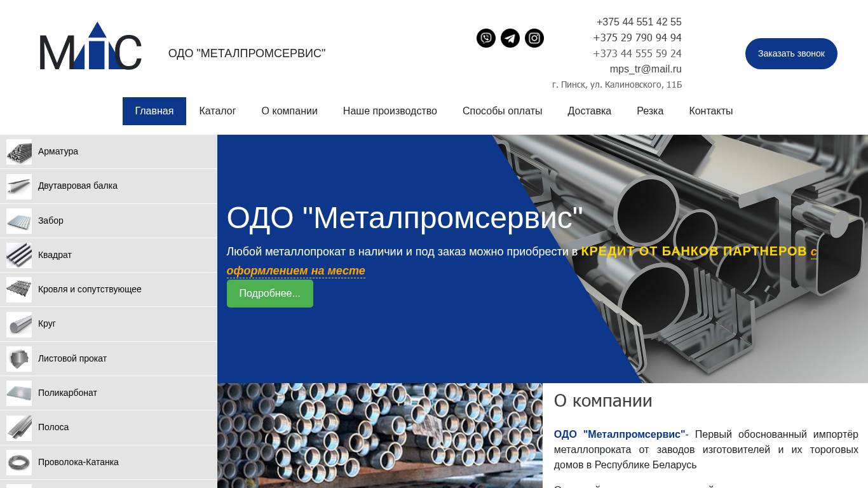
Task: Click the green Подробнее button
Action: tap(270, 294)
